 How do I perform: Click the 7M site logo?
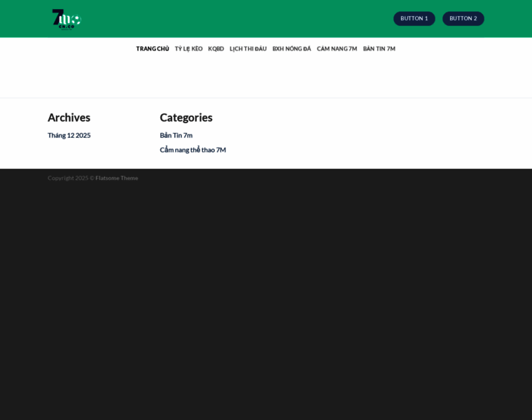(x=66, y=19)
